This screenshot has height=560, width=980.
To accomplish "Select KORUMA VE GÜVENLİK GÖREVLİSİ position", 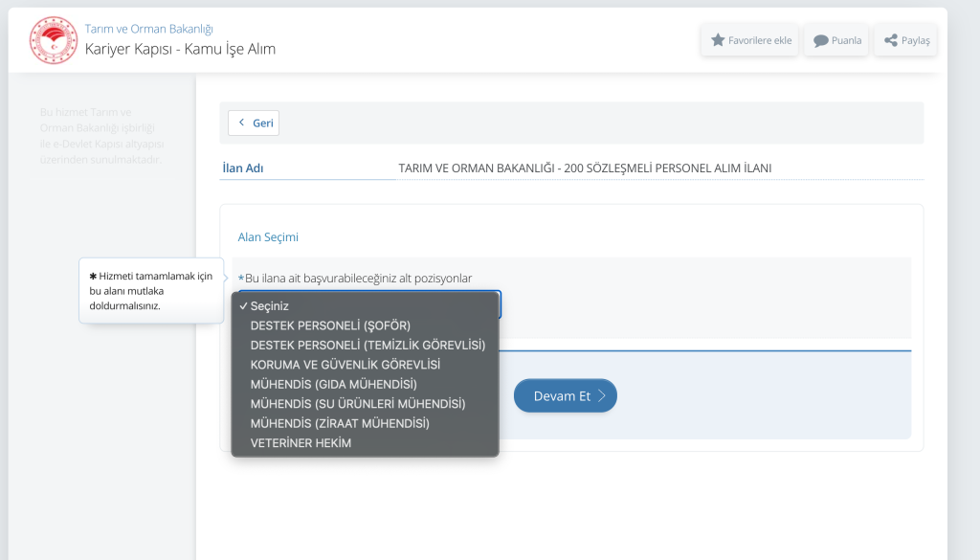I will click(345, 365).
